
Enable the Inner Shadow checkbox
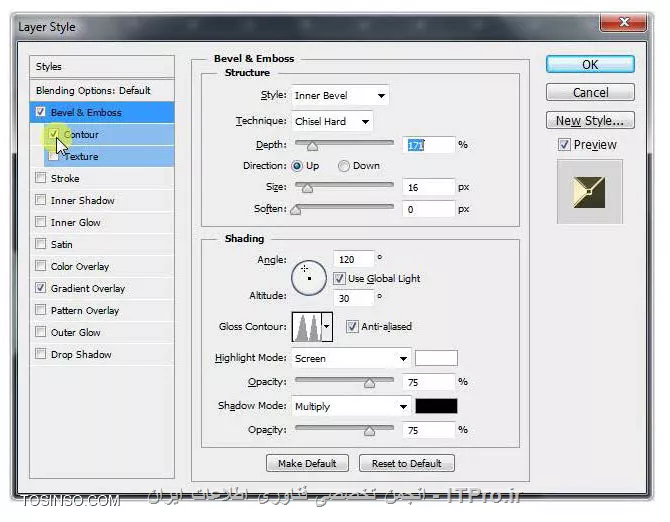pyautogui.click(x=41, y=200)
